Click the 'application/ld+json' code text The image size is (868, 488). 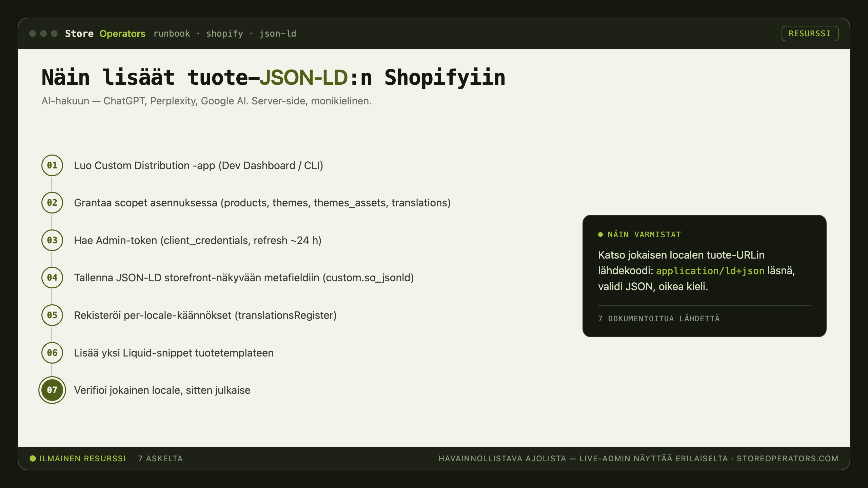click(x=710, y=271)
